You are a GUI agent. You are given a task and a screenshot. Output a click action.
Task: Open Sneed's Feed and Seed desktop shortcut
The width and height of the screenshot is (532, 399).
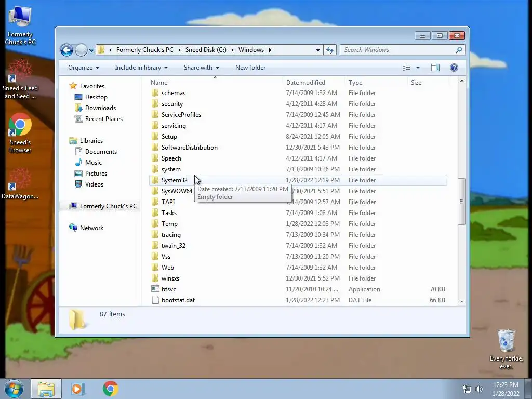(20, 79)
